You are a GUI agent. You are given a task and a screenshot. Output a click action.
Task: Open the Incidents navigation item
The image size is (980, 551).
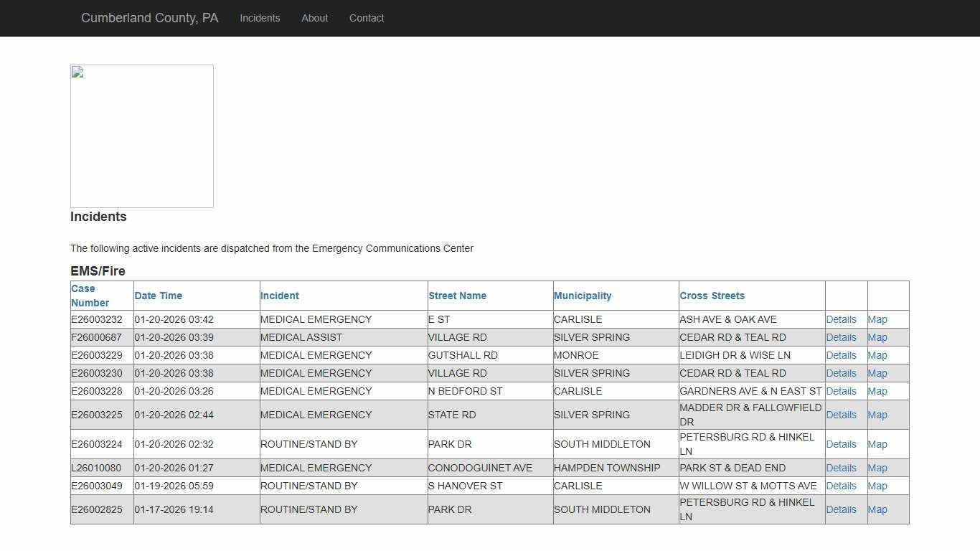coord(260,18)
